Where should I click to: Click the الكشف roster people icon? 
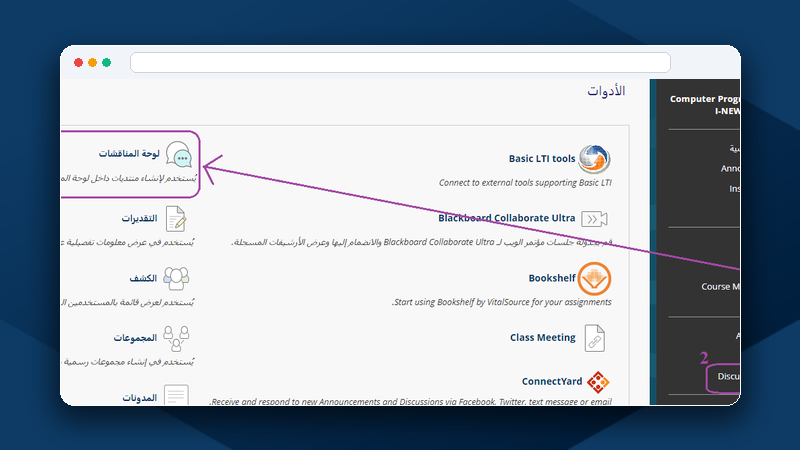[176, 279]
